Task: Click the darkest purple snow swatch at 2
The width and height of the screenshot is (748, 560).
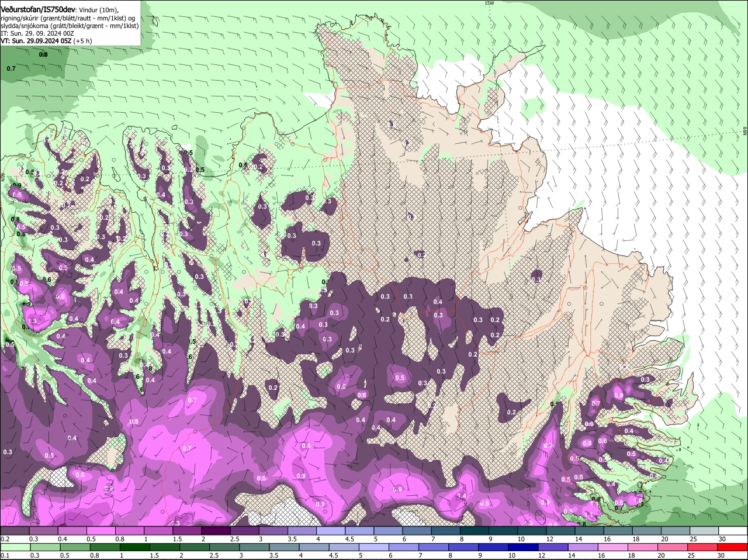Action: coord(216,531)
